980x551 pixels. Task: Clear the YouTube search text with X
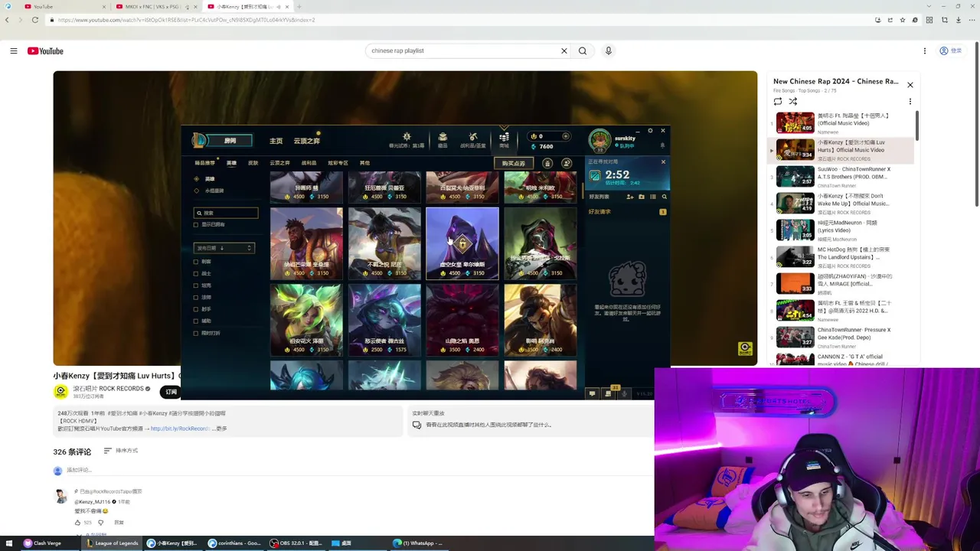564,51
